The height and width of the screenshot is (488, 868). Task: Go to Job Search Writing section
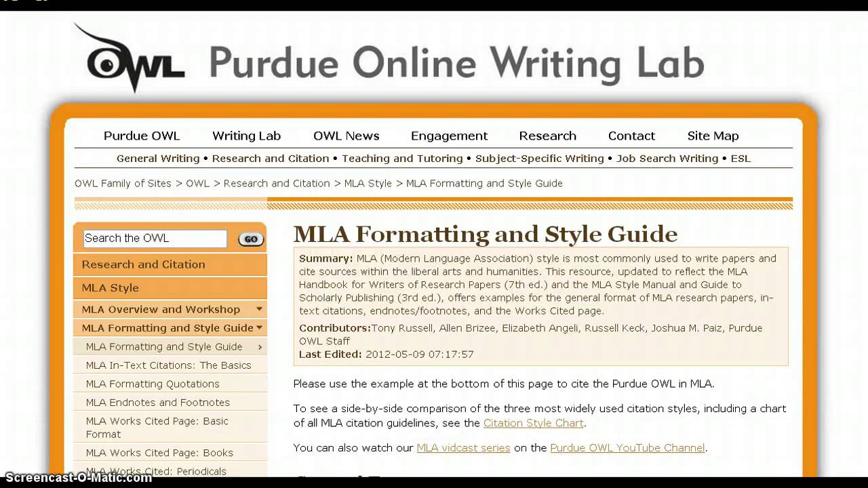click(667, 159)
